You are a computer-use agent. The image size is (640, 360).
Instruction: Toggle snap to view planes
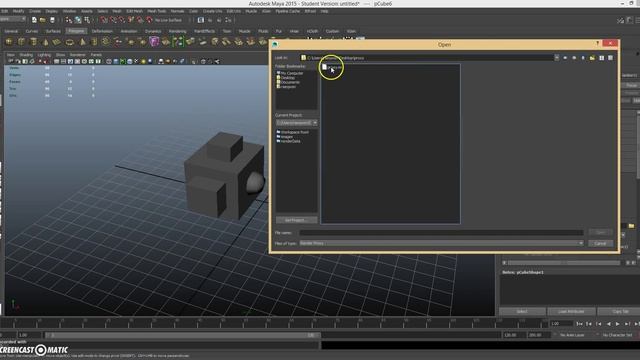point(140,20)
